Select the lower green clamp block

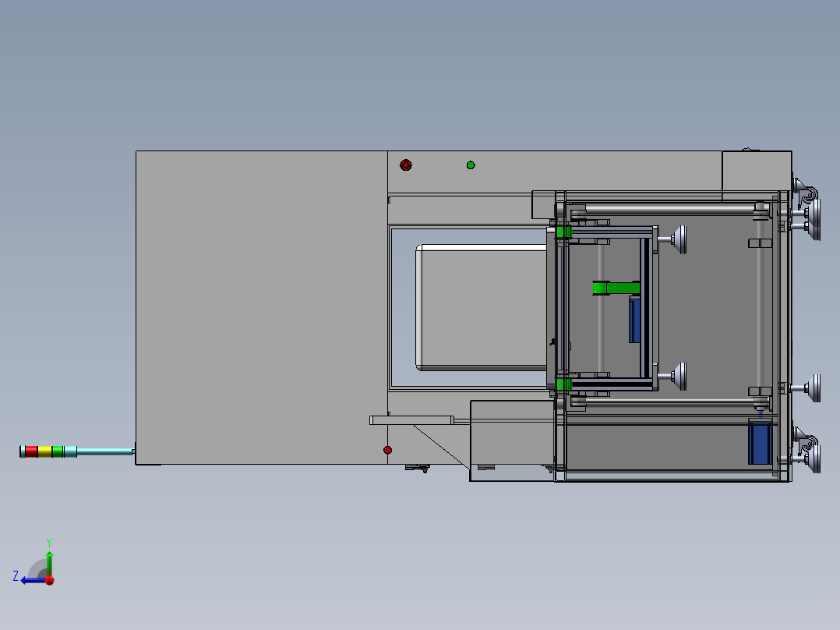(x=564, y=384)
